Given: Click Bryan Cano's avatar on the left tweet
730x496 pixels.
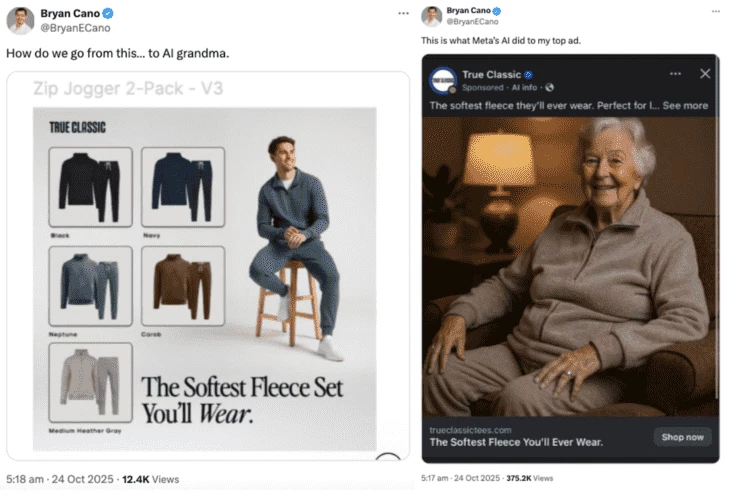Looking at the screenshot, I should click(x=20, y=20).
